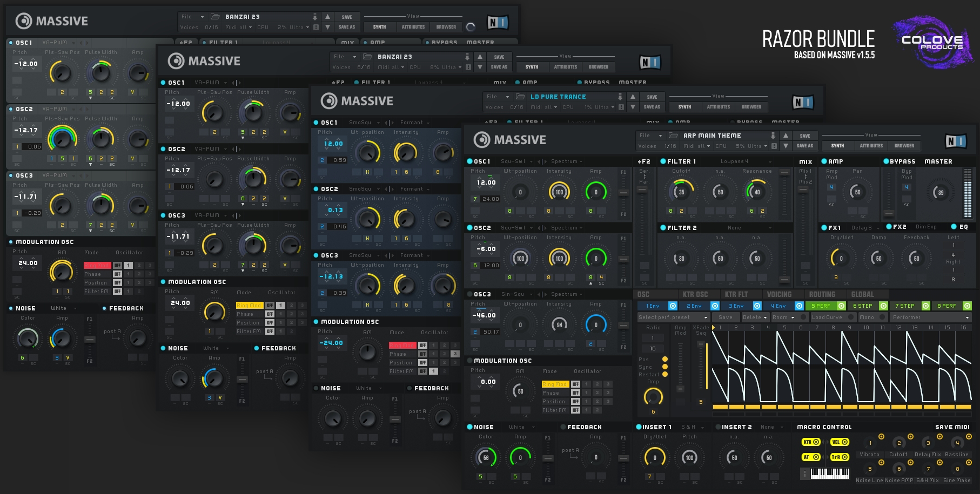Click the 5 PERF modulation handle icon

pos(841,306)
